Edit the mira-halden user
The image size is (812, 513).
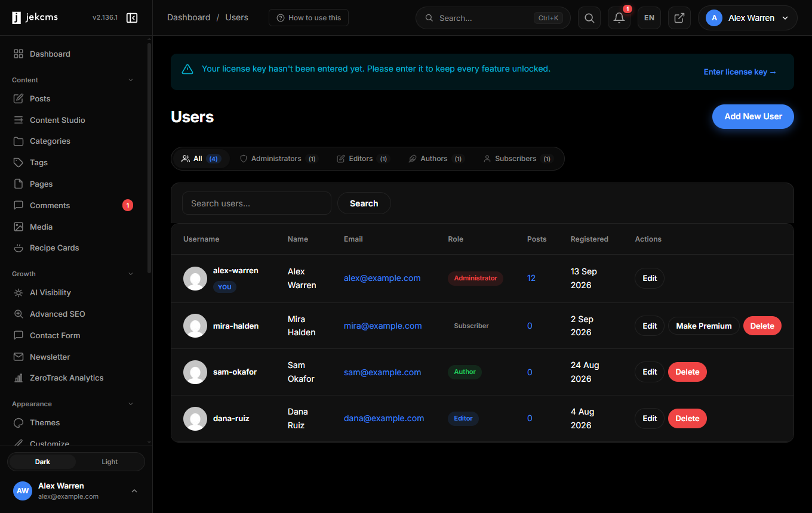coord(650,326)
